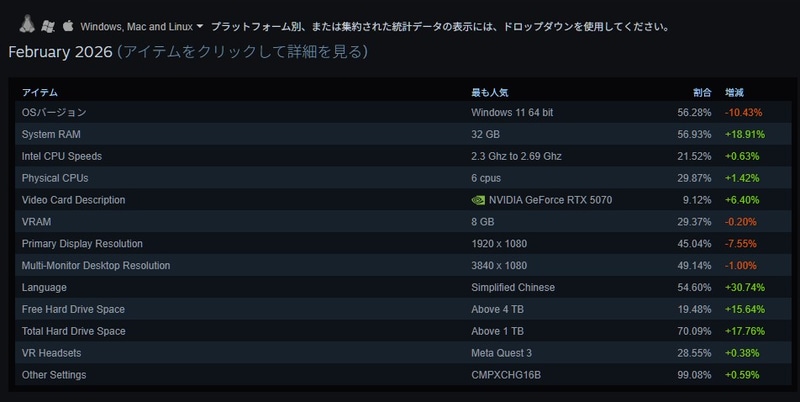The width and height of the screenshot is (800, 402).
Task: Expand the VRAM row
Action: 36,222
